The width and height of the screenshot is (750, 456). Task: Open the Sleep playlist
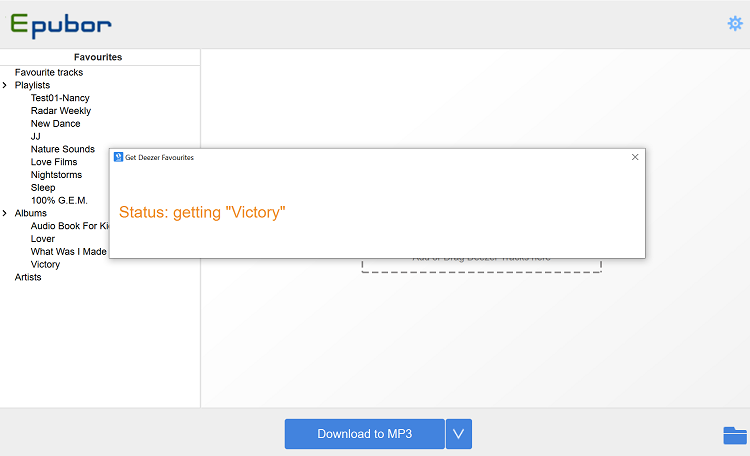(x=43, y=188)
